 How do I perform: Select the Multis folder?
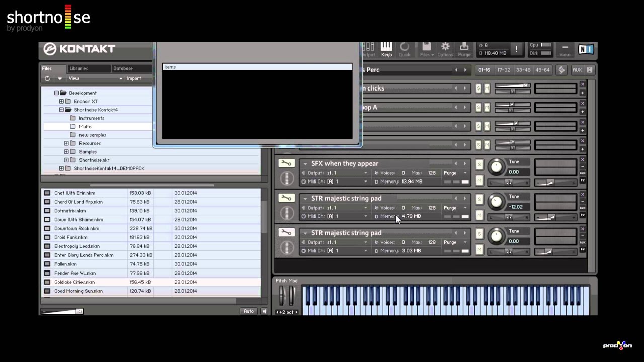tap(85, 126)
